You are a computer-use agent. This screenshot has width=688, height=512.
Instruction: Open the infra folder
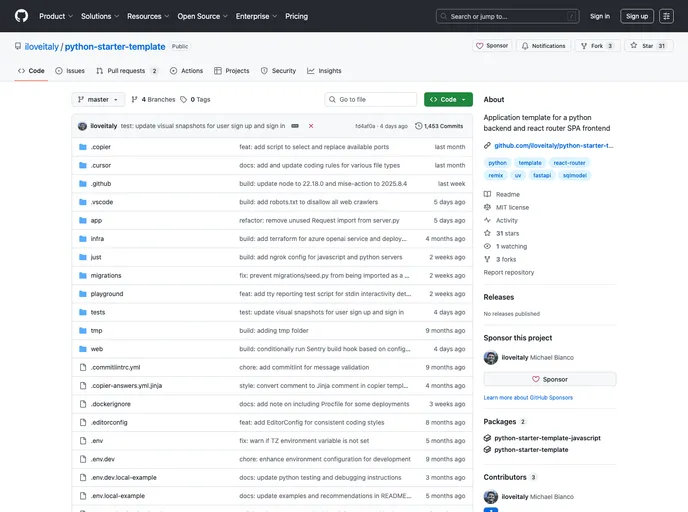point(97,239)
